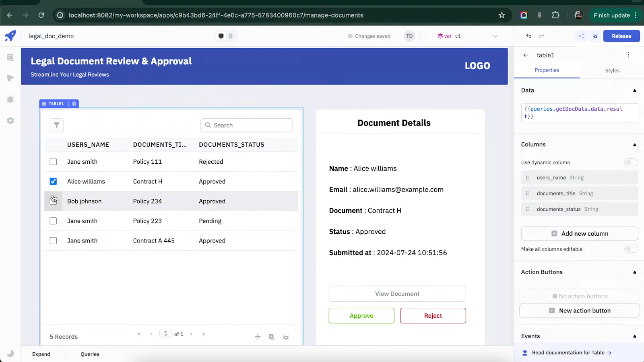Switch to the Styles tab
644x362 pixels.
point(612,71)
